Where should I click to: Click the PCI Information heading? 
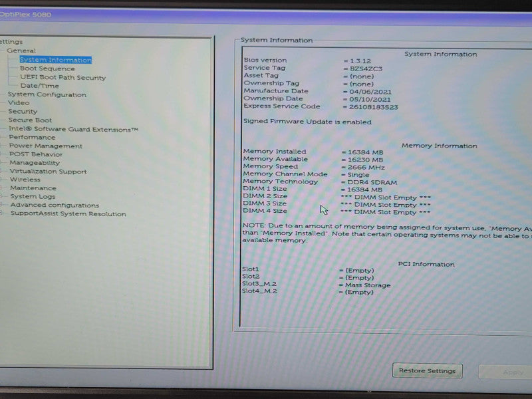pyautogui.click(x=426, y=264)
